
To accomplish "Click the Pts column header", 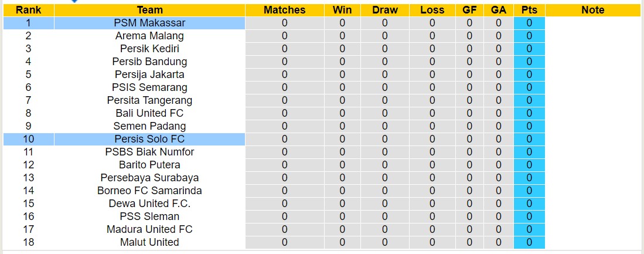I will tap(529, 10).
